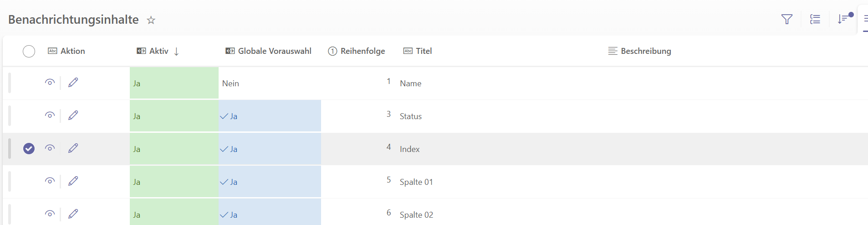Click the pencil icon for Spalte 01
The image size is (868, 225).
(73, 181)
